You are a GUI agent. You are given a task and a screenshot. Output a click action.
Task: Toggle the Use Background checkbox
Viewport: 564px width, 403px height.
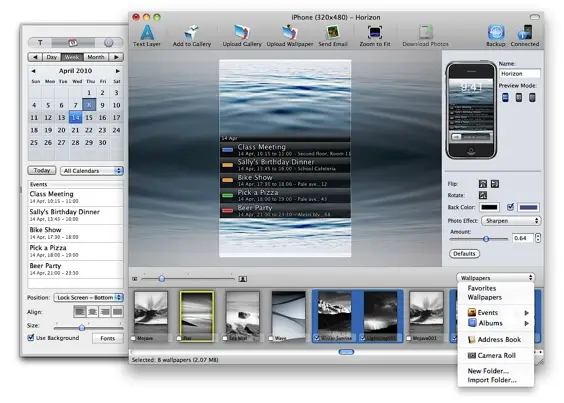coord(31,338)
